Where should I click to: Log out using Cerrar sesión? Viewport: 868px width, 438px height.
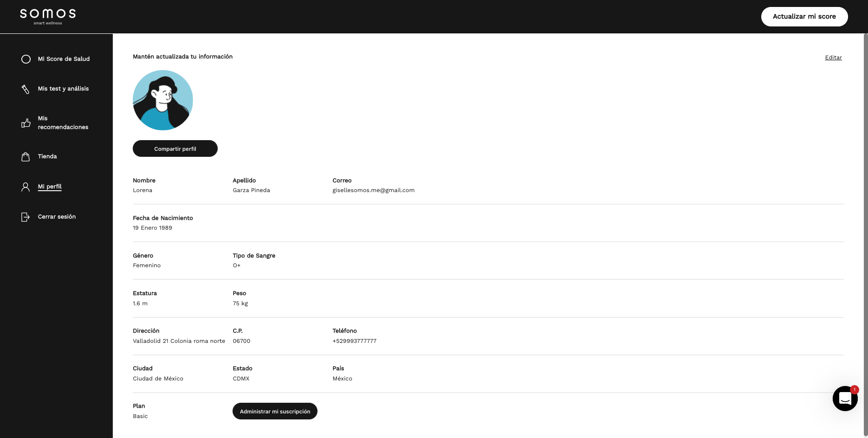tap(57, 217)
